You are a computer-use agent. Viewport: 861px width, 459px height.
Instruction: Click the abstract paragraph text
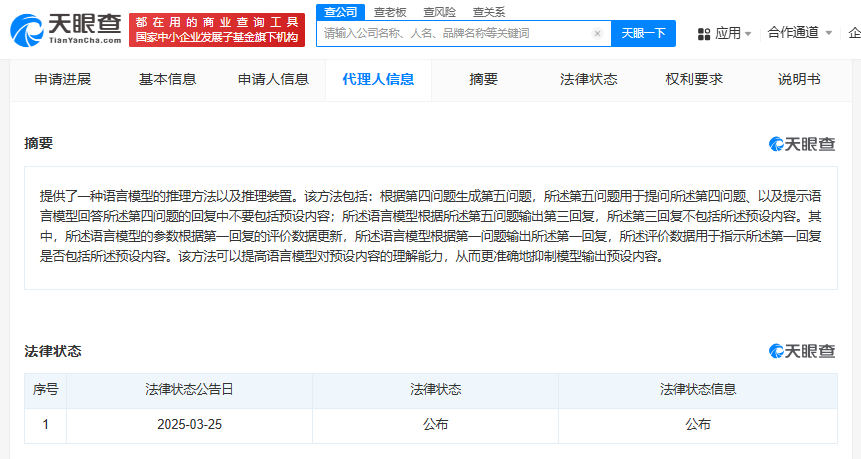[430, 226]
